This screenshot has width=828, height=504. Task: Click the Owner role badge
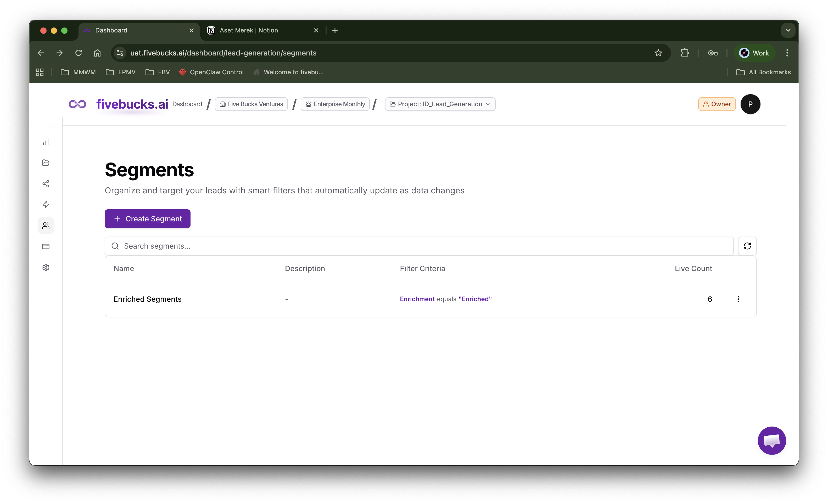tap(717, 104)
